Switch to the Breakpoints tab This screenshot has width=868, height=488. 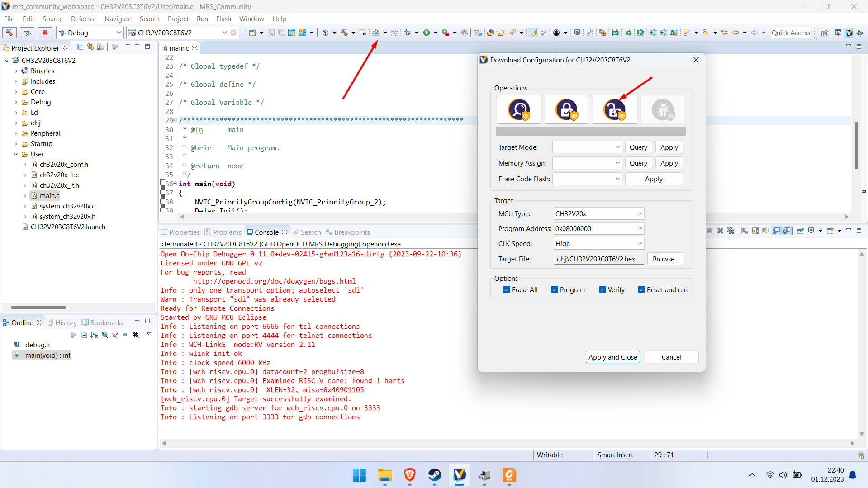(348, 232)
